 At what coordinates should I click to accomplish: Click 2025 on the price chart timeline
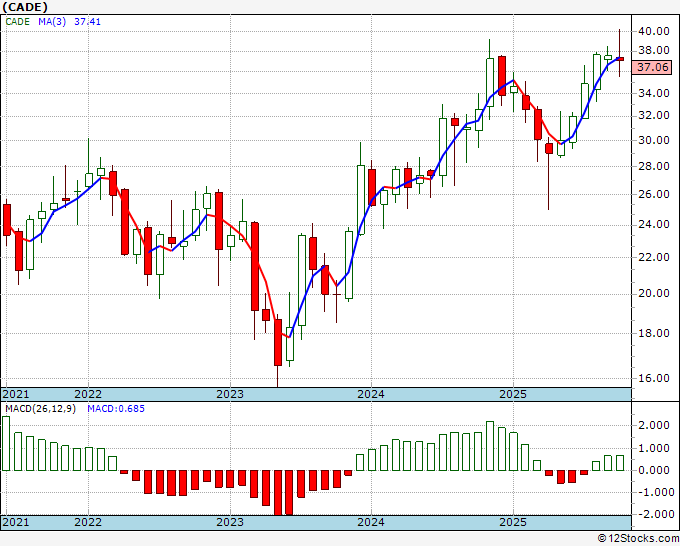[513, 394]
